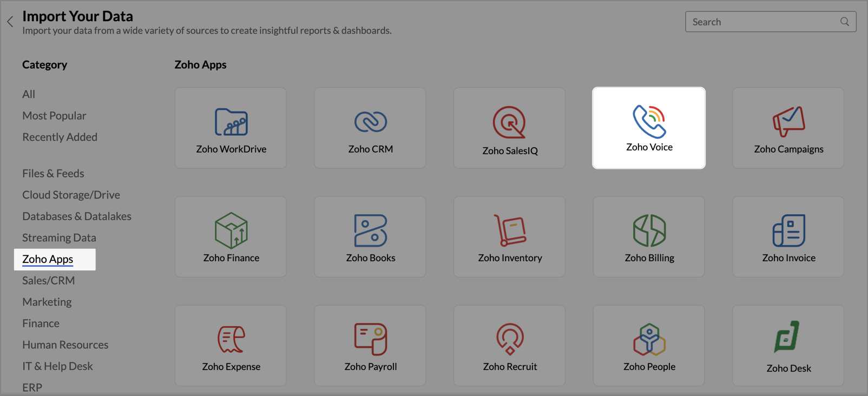Image resolution: width=868 pixels, height=396 pixels.
Task: Open the Zoho People icon
Action: click(649, 339)
